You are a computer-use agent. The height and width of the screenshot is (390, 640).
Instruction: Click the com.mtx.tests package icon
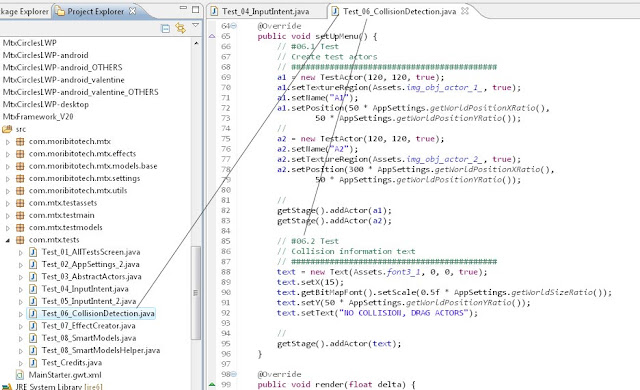point(20,239)
